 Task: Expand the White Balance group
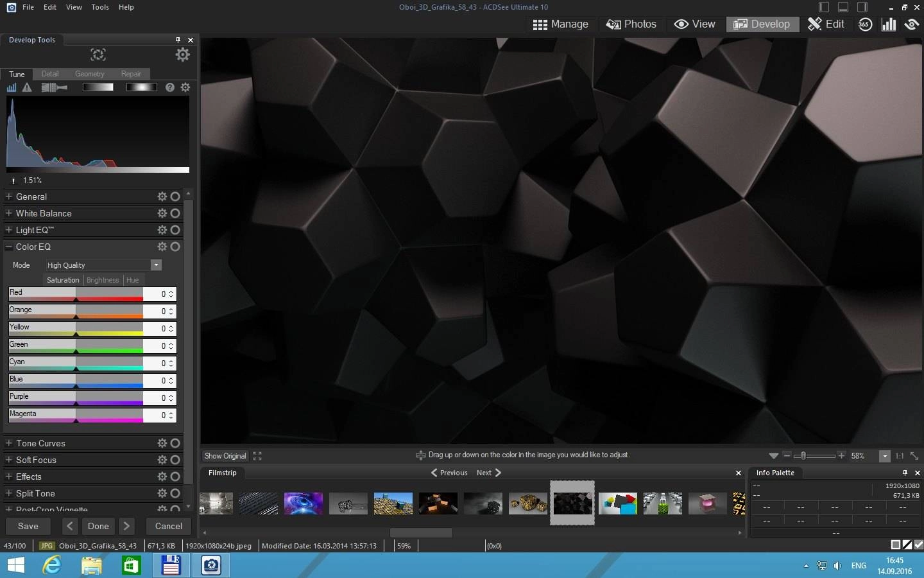(9, 213)
